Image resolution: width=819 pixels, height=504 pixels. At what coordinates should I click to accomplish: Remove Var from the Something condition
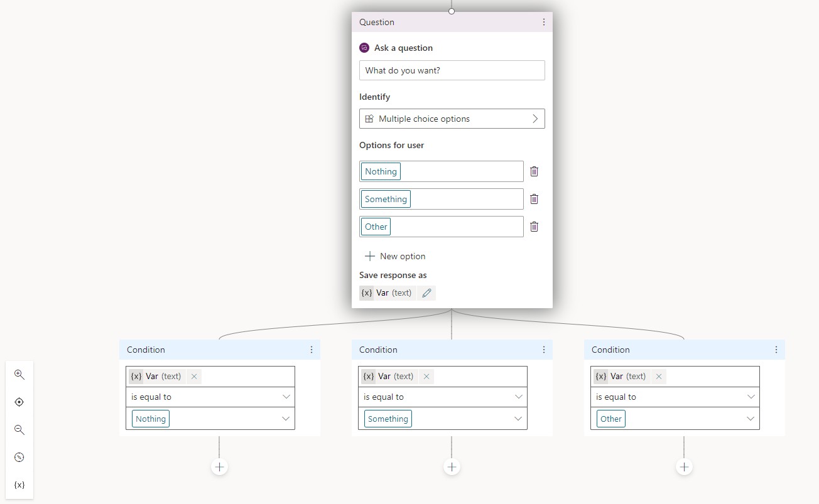(426, 377)
